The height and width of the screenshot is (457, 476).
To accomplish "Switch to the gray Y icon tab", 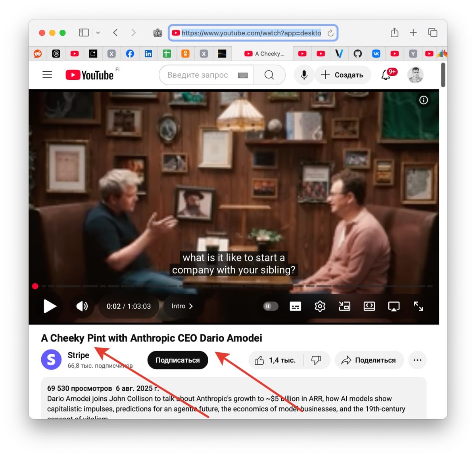I will [x=413, y=54].
